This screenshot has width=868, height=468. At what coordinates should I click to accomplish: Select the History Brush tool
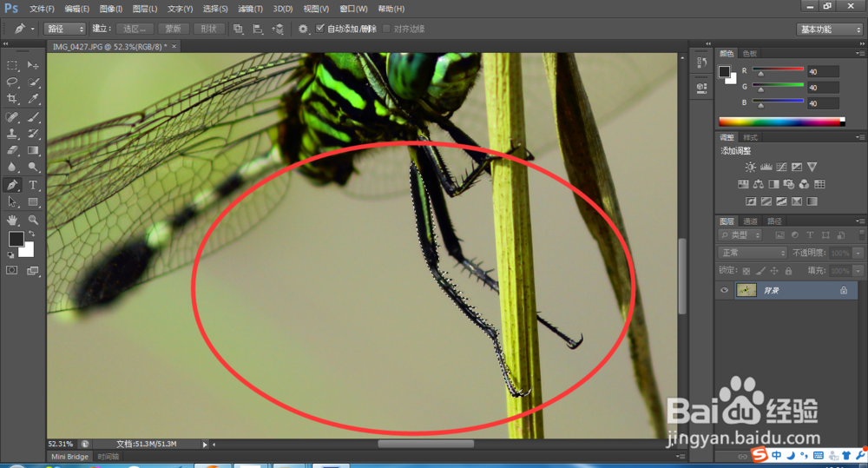33,134
